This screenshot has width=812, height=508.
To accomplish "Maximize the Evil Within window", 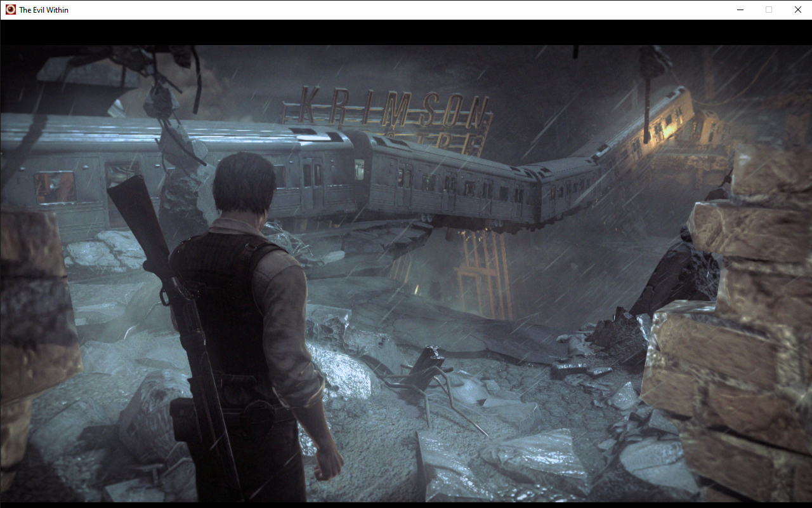I will [769, 10].
